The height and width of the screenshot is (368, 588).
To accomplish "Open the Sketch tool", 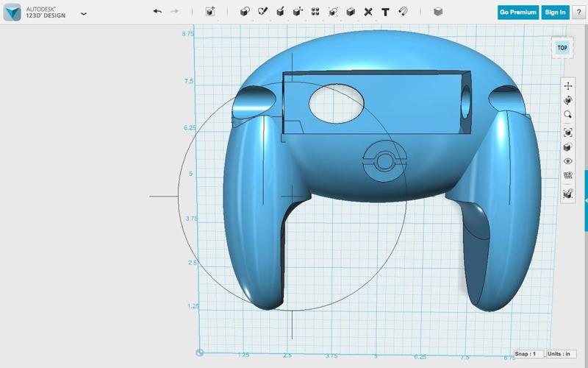I will (262, 12).
